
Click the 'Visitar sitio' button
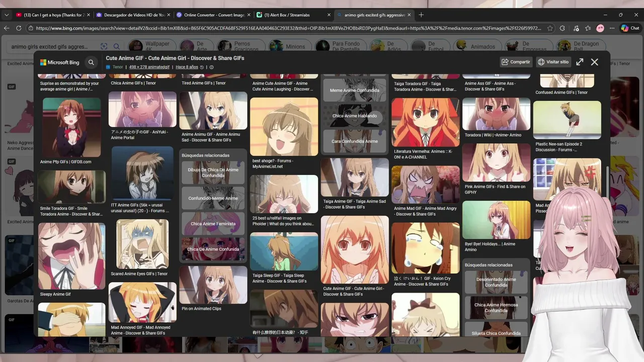click(x=553, y=62)
